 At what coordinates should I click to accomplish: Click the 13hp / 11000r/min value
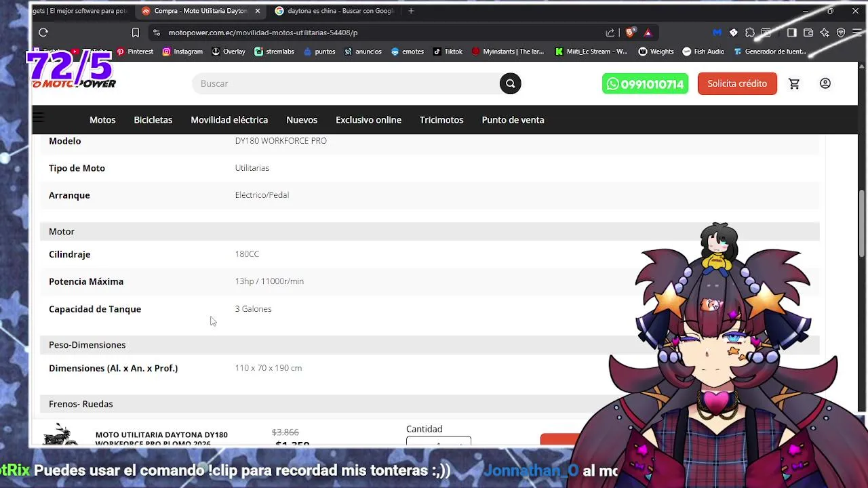point(269,281)
